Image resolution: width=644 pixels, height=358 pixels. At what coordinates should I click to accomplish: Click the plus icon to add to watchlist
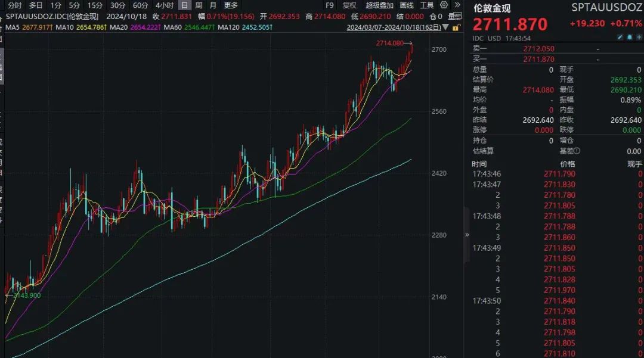tap(638, 38)
